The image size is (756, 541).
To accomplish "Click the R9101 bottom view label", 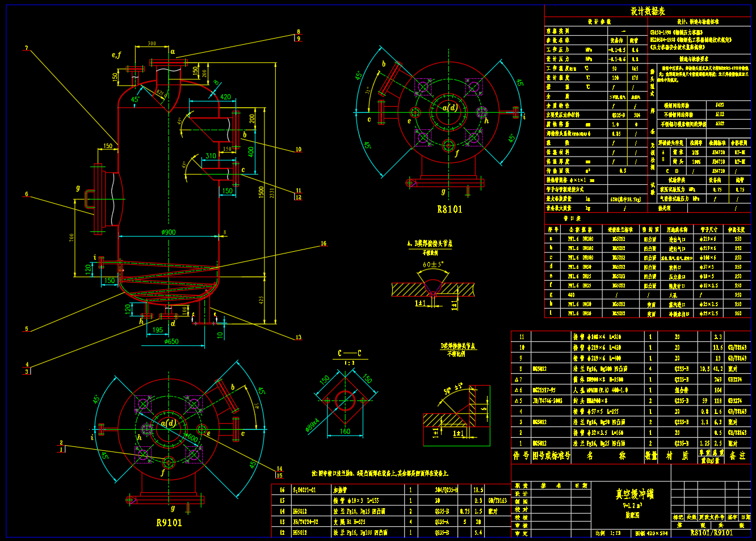I will 169,523.
